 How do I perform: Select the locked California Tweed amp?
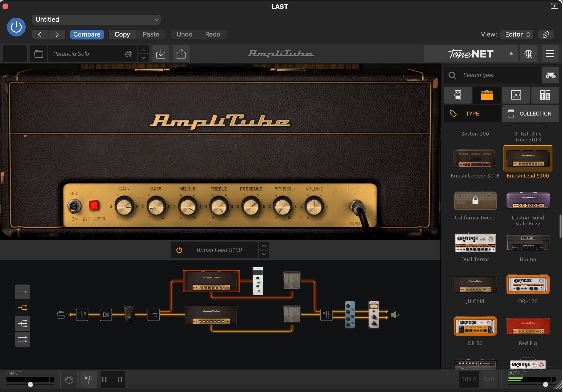(x=475, y=200)
